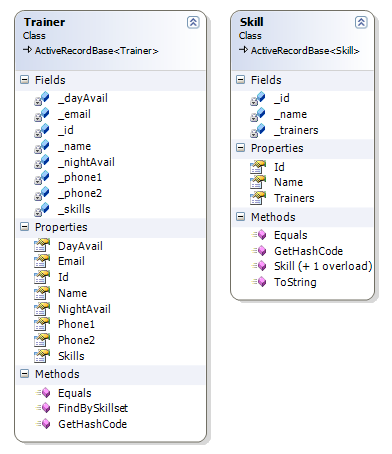Click the ToString method icon

[260, 282]
